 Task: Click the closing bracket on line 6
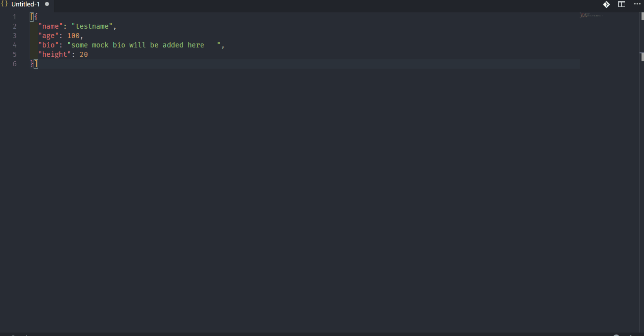click(35, 63)
